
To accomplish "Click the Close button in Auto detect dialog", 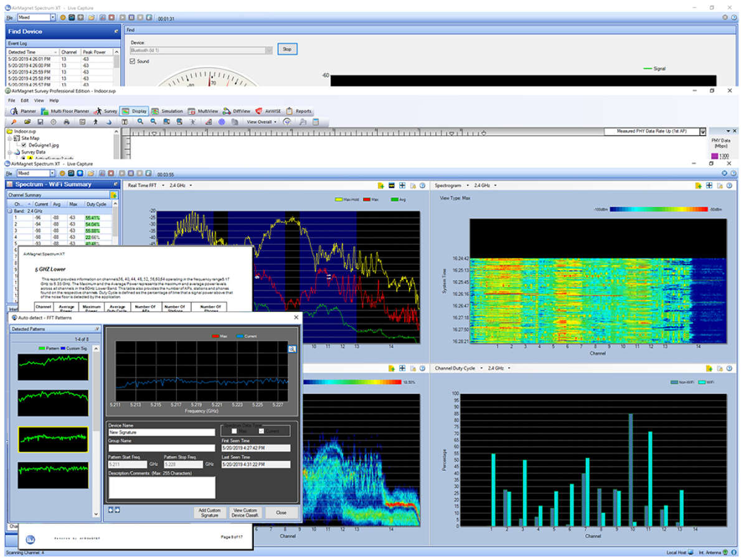I will (281, 513).
